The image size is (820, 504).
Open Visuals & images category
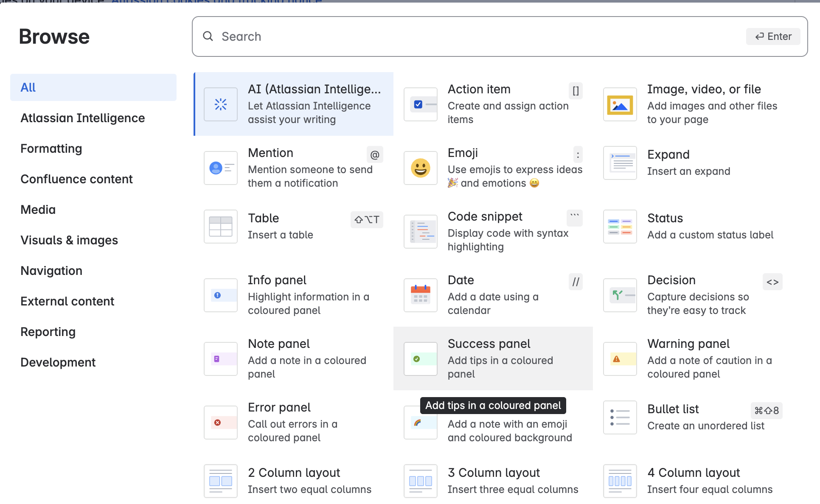pos(93,240)
